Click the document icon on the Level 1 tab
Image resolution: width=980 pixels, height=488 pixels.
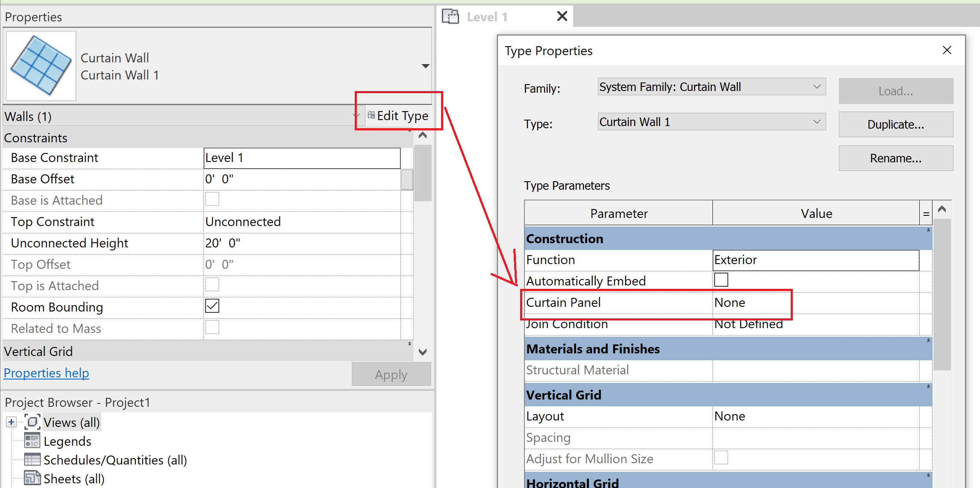pyautogui.click(x=450, y=16)
